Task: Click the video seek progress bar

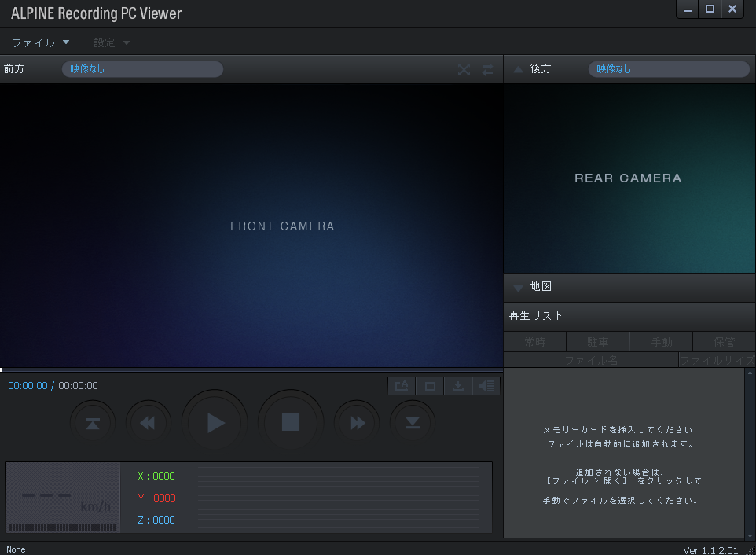Action: pyautogui.click(x=251, y=369)
